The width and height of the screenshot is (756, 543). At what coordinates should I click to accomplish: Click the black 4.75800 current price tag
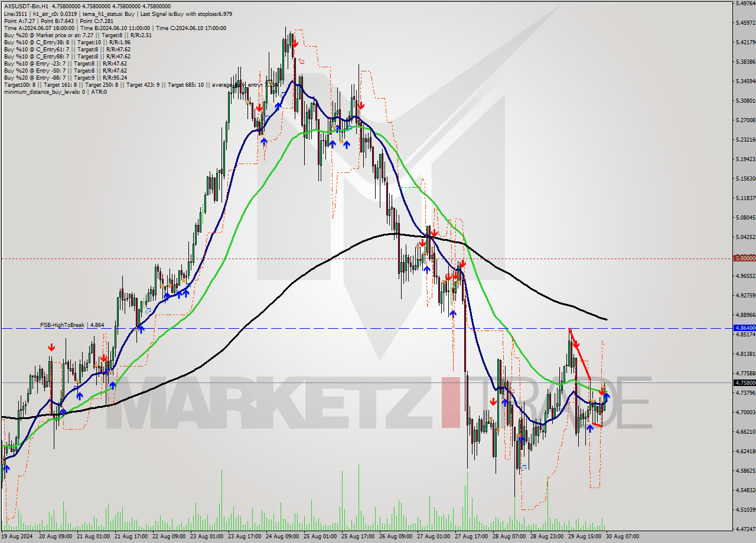click(x=744, y=382)
